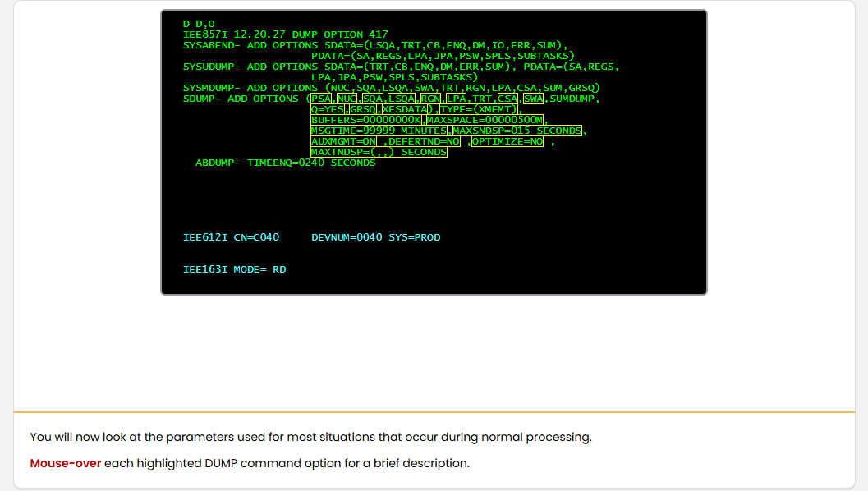This screenshot has height=491, width=868.
Task: Click the SYSMDUMP- ADD OPTIONS text
Action: click(x=250, y=88)
